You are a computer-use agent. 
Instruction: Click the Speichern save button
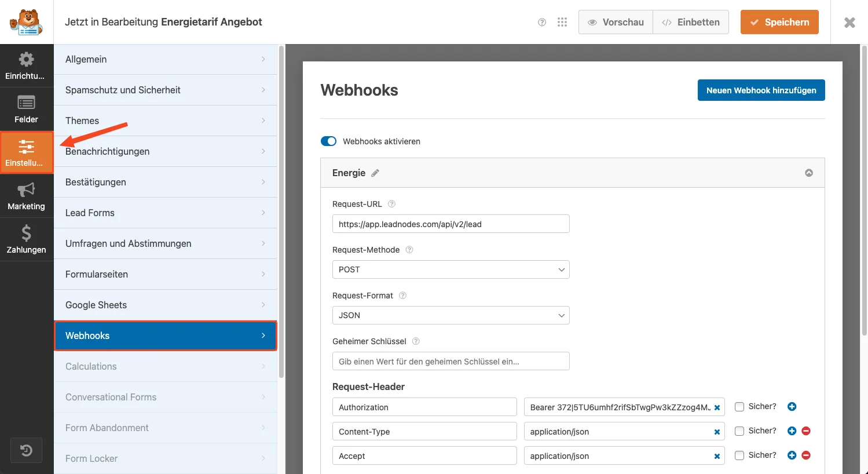click(x=779, y=22)
